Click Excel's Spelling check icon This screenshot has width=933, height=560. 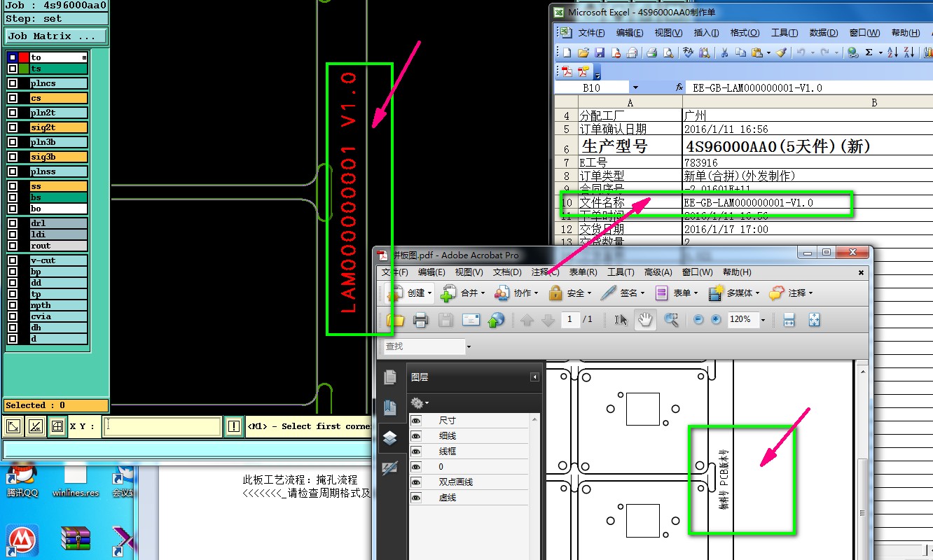(x=688, y=52)
